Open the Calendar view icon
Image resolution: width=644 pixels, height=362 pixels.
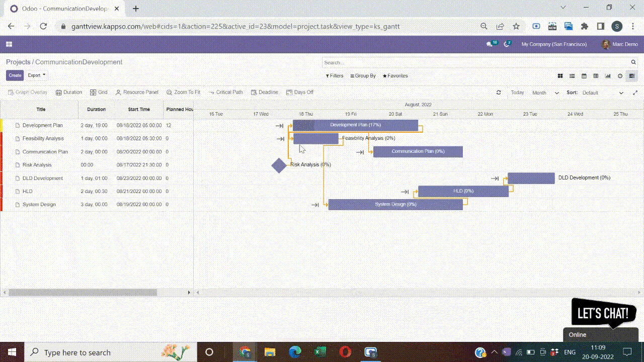pos(584,76)
